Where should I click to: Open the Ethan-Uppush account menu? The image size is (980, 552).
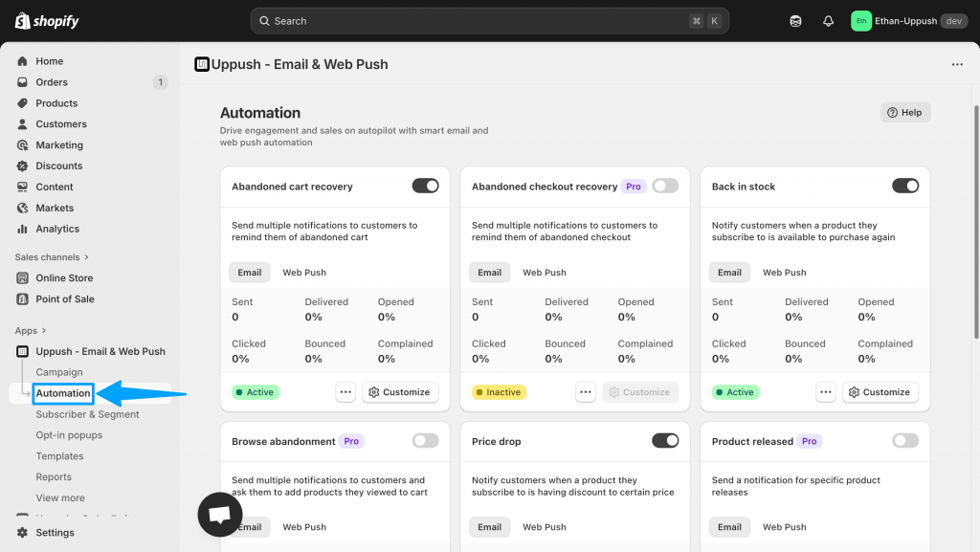(x=908, y=21)
